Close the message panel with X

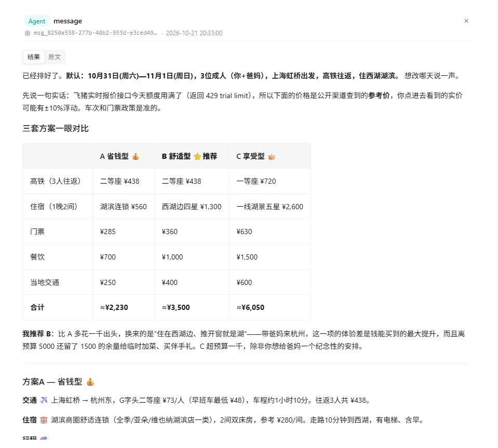[x=466, y=21]
